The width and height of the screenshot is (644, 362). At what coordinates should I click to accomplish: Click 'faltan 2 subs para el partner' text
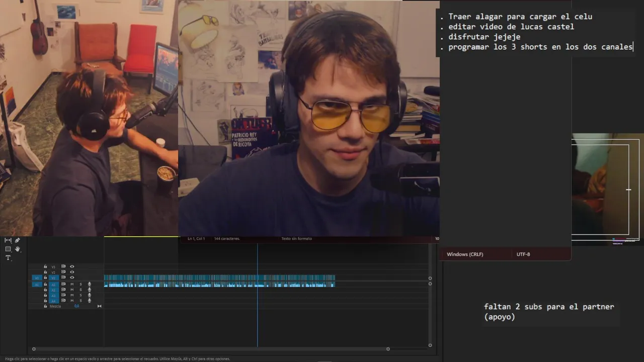coord(549,307)
